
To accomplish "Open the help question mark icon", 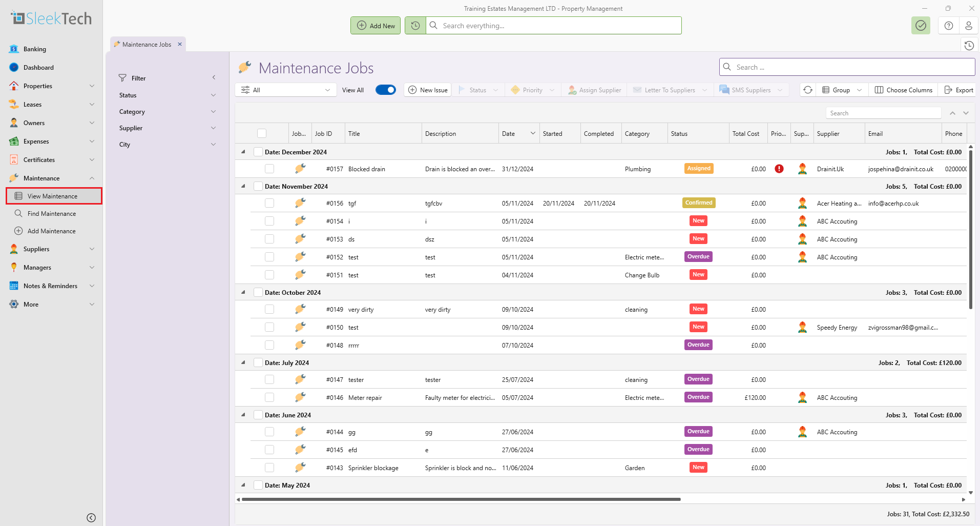I will [949, 26].
